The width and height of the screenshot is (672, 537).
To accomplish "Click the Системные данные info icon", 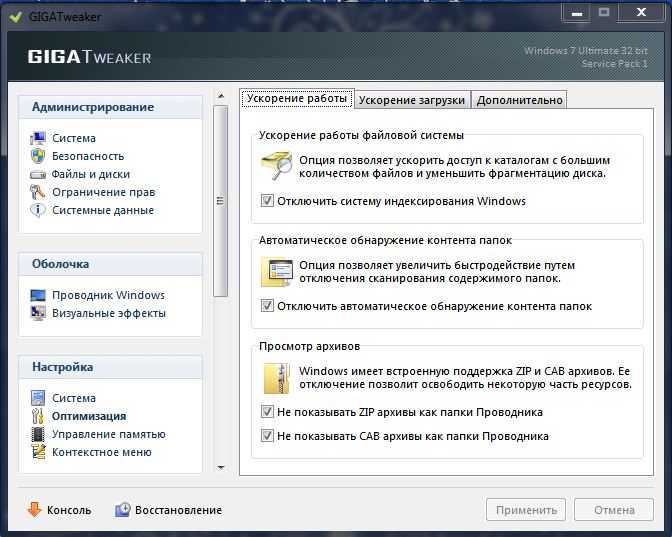I will coord(38,210).
